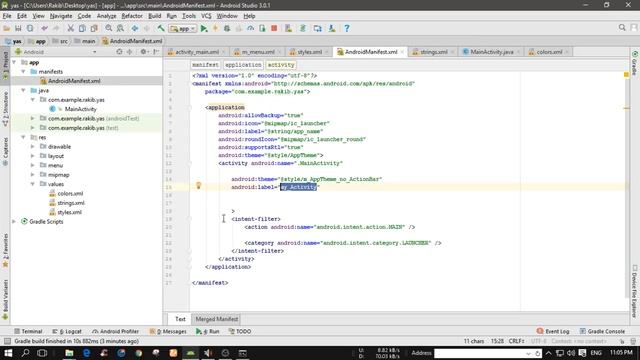The height and width of the screenshot is (360, 640).
Task: Open Build Variants side panel
Action: (5, 299)
